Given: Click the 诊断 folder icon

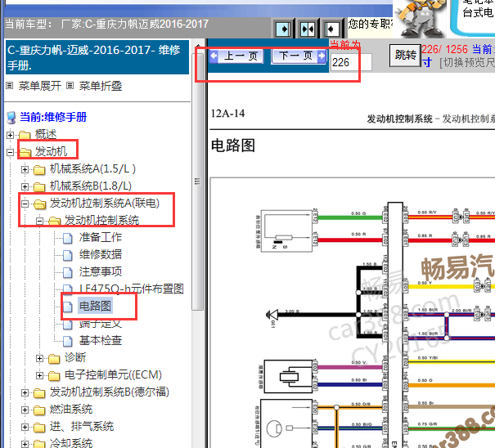Looking at the screenshot, I should coord(54,359).
